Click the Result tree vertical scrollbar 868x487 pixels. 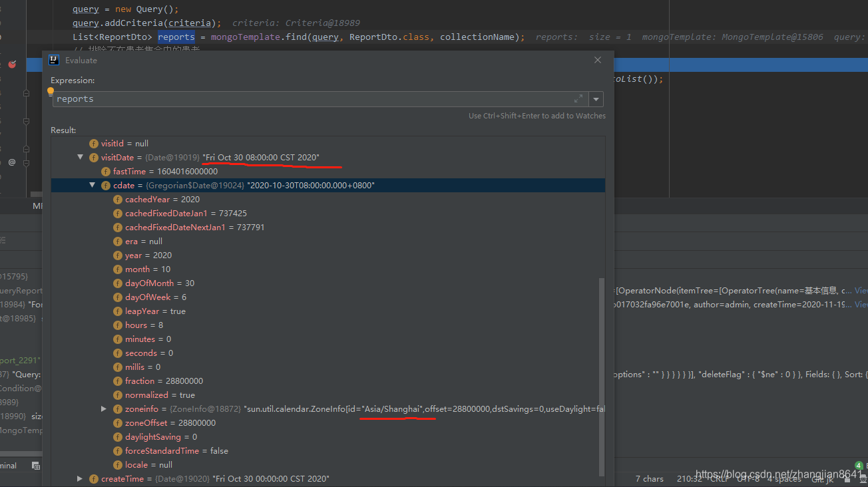pos(602,376)
